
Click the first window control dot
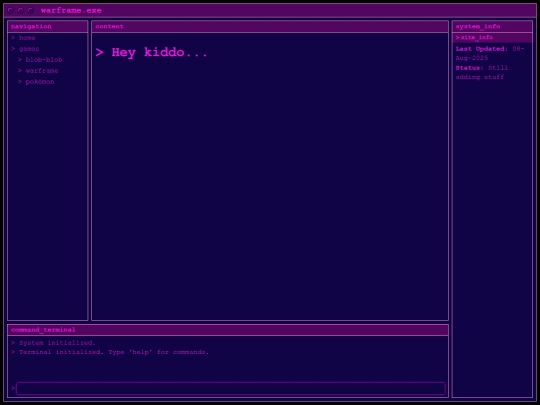11,10
